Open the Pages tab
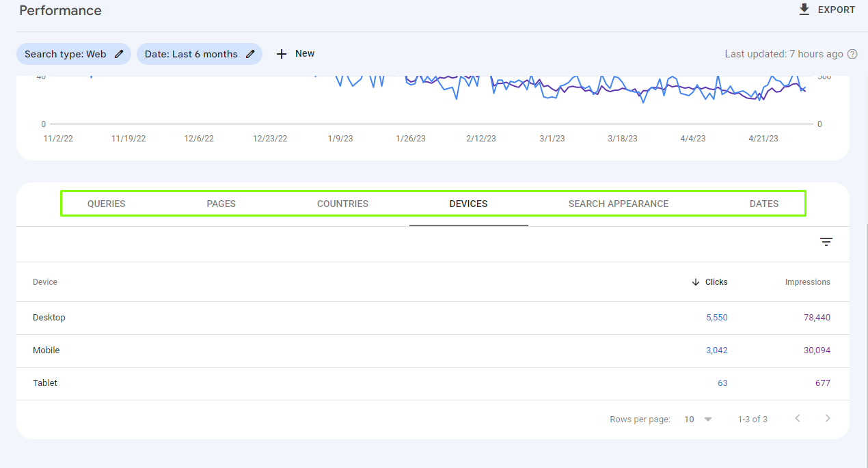This screenshot has width=868, height=468. 221,204
